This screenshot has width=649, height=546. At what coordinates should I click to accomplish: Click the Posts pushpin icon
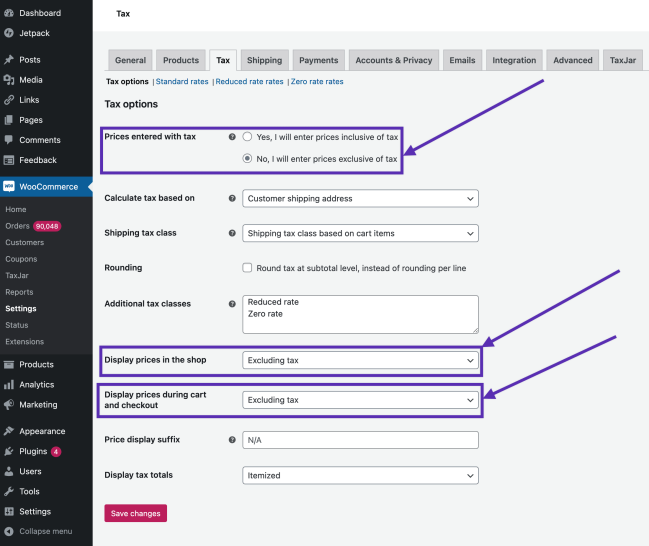9,60
